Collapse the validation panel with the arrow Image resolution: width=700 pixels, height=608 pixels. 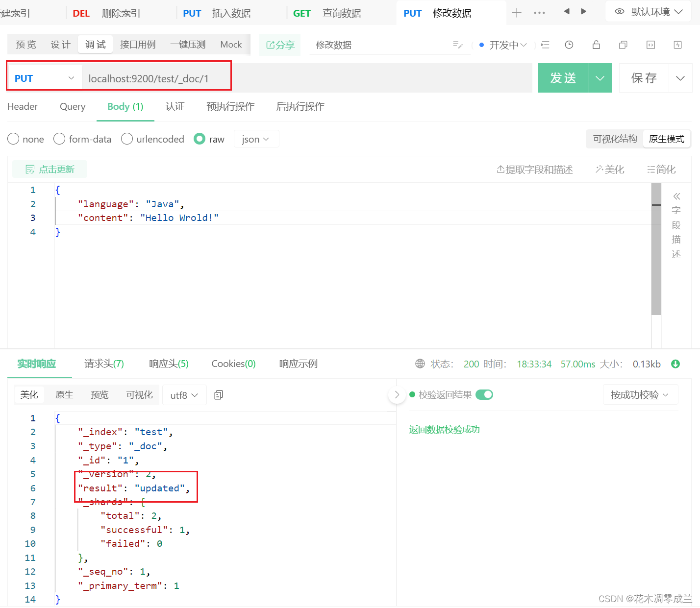[397, 395]
